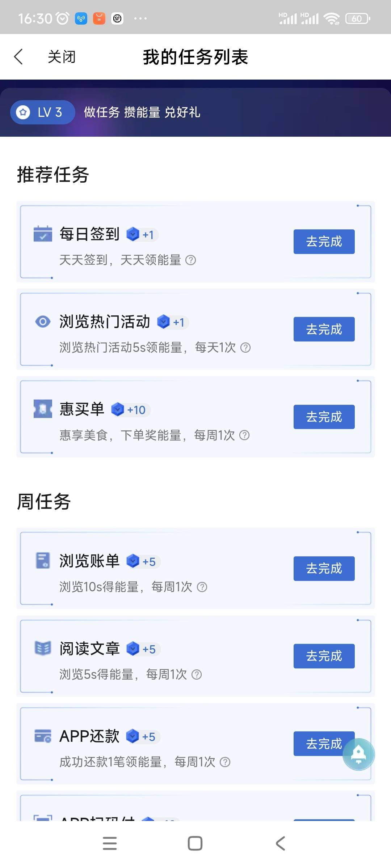The image size is (391, 868).
Task: Tap 去完成 for 惠买单 task
Action: tap(324, 417)
